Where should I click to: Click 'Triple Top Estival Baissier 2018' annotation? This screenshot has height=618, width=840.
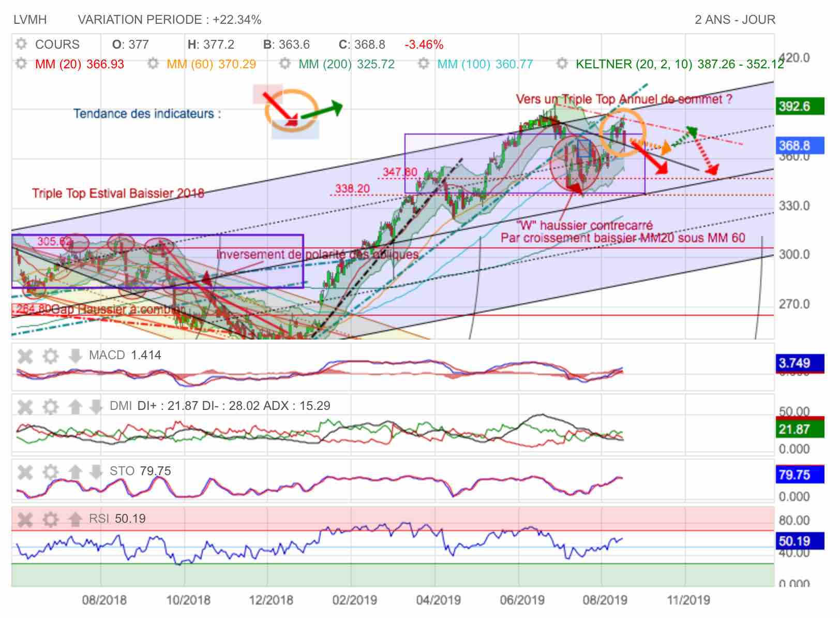[118, 194]
